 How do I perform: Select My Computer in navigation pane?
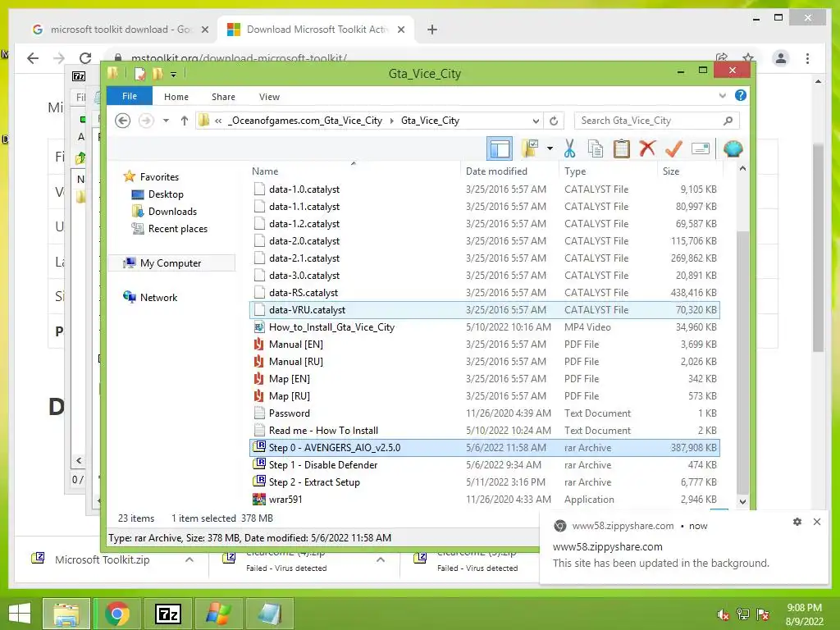(x=171, y=263)
